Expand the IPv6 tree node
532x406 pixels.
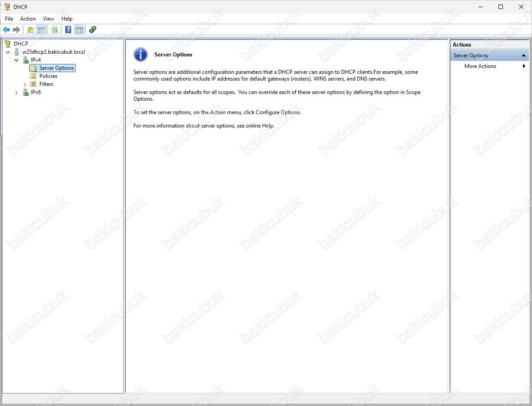[17, 93]
